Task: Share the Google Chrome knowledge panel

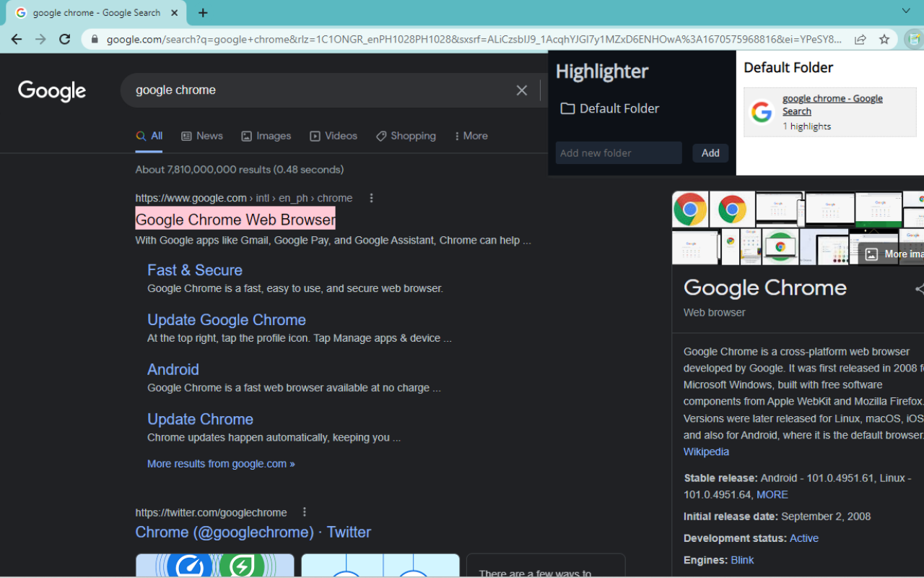Action: tap(919, 289)
